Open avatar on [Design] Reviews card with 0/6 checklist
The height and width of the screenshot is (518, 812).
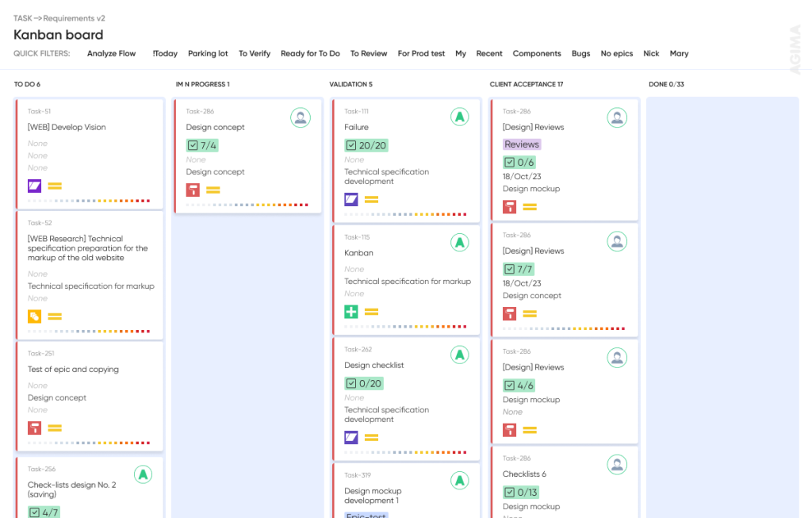click(617, 117)
